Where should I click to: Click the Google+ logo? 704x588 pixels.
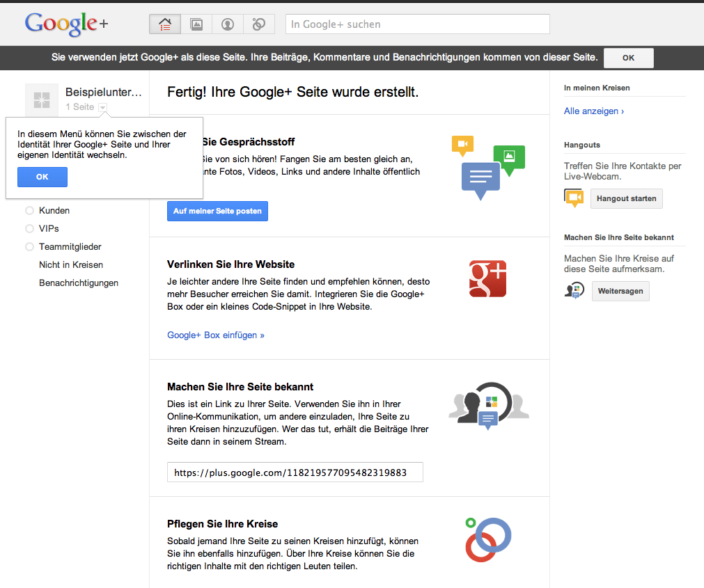[x=66, y=24]
